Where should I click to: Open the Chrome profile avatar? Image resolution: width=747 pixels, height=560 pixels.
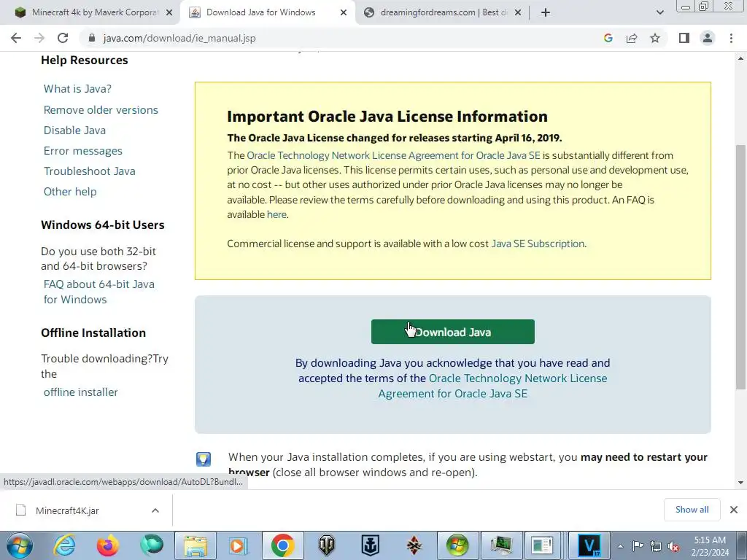coord(708,38)
